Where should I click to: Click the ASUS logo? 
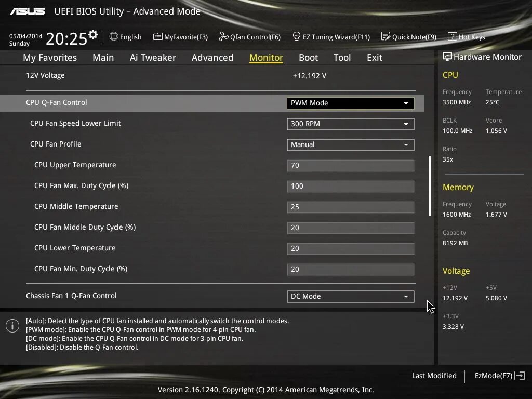coord(27,11)
